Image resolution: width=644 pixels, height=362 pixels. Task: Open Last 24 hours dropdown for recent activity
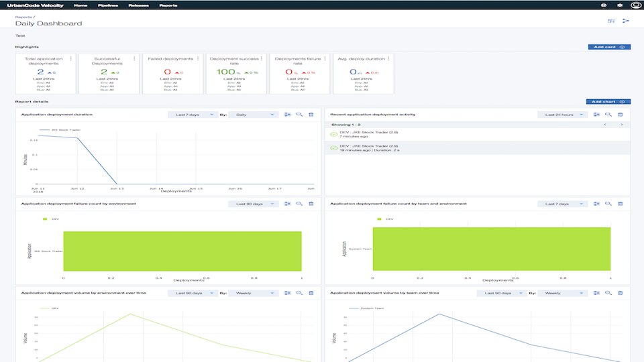tap(562, 115)
